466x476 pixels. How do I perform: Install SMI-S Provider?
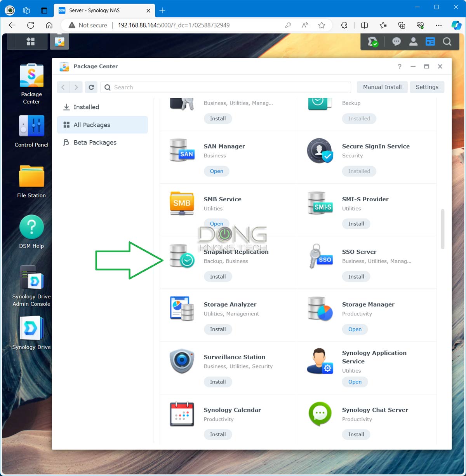coord(356,224)
